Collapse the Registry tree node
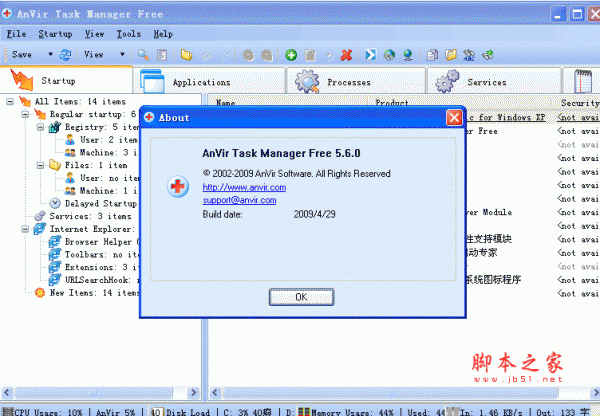Image resolution: width=600 pixels, height=416 pixels. point(40,127)
